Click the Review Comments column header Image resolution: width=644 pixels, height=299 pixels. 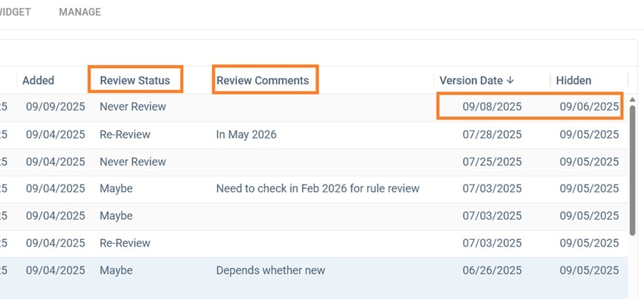click(x=263, y=80)
